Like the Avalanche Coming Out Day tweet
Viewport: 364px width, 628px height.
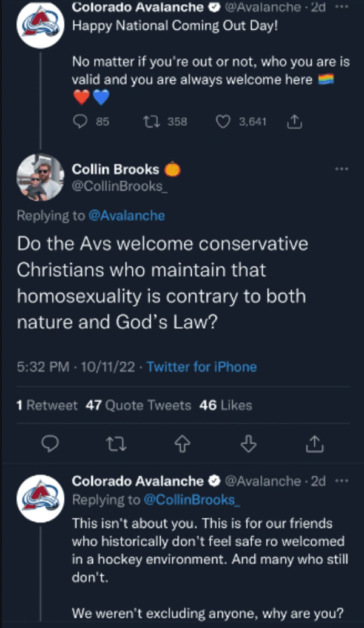tap(224, 122)
